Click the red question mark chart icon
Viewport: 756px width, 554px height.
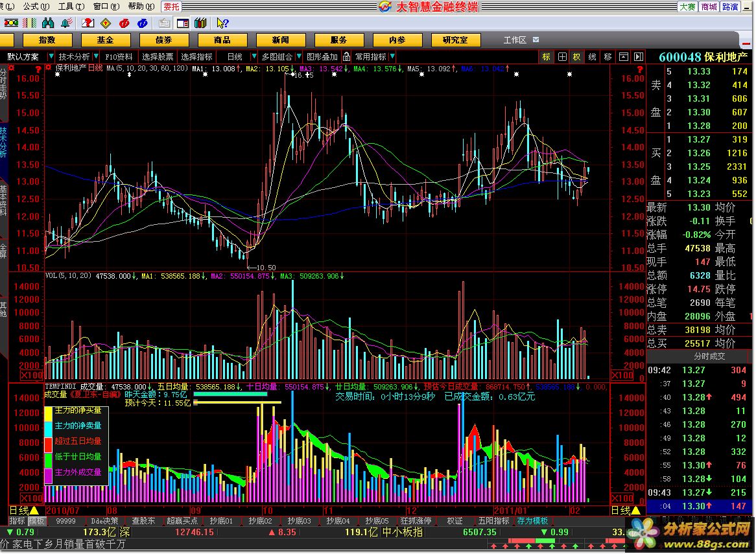pyautogui.click(x=88, y=23)
